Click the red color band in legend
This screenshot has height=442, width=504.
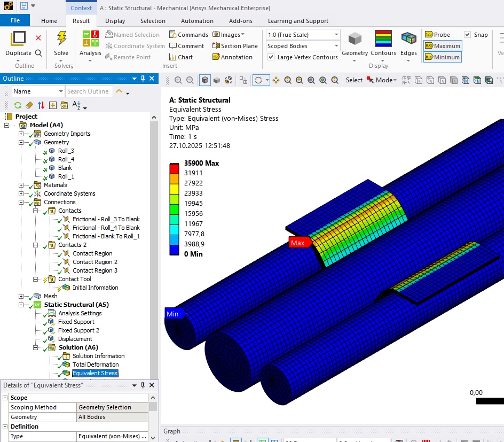click(x=175, y=168)
